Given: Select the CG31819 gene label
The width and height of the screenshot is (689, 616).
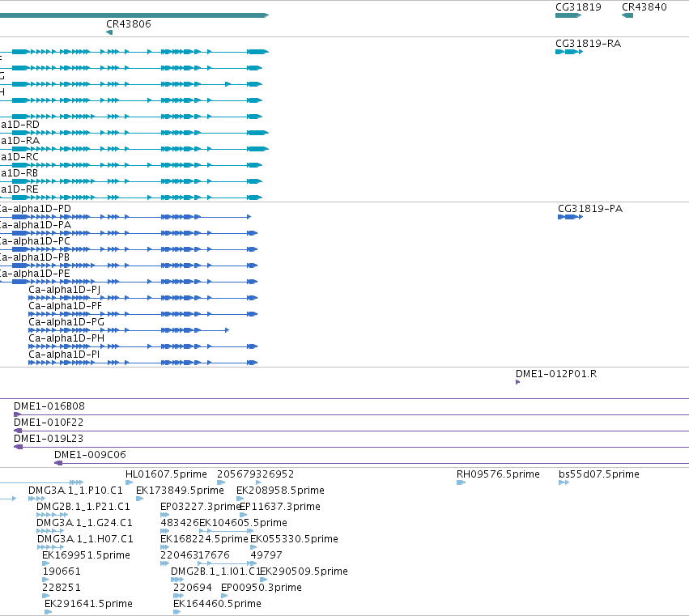Looking at the screenshot, I should 578,7.
